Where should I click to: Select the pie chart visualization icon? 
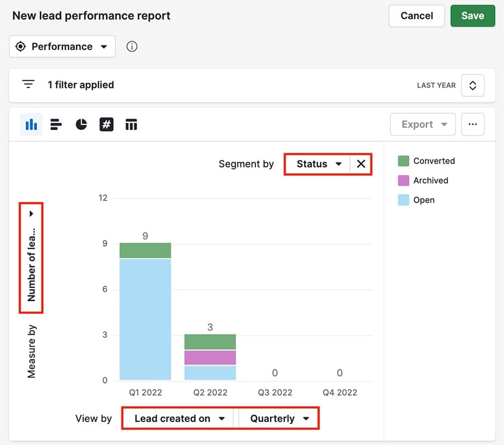coord(81,124)
